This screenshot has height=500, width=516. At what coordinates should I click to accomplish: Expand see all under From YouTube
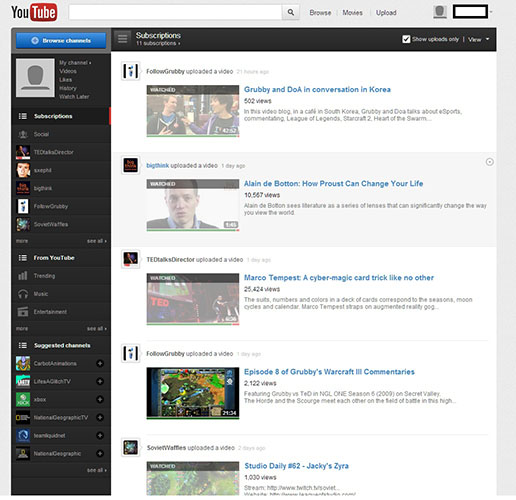(x=97, y=328)
